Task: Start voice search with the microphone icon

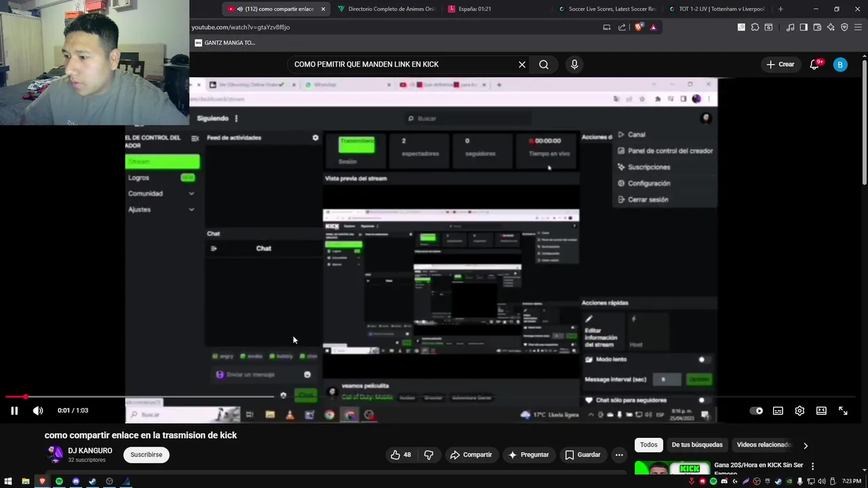Action: (574, 64)
